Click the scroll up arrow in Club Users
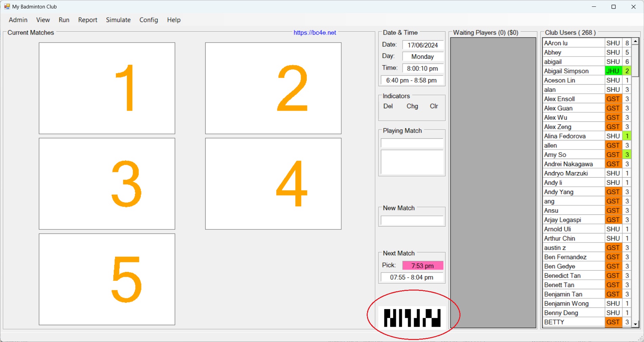The image size is (644, 342). pos(636,42)
